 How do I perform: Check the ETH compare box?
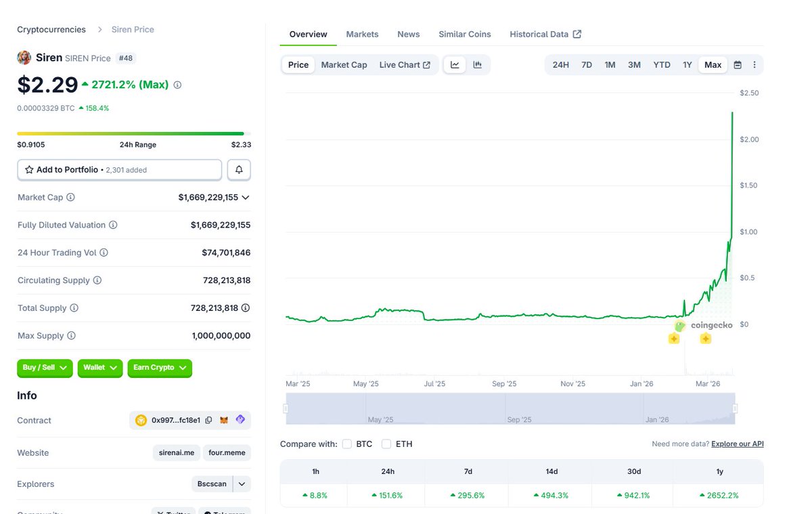click(386, 444)
